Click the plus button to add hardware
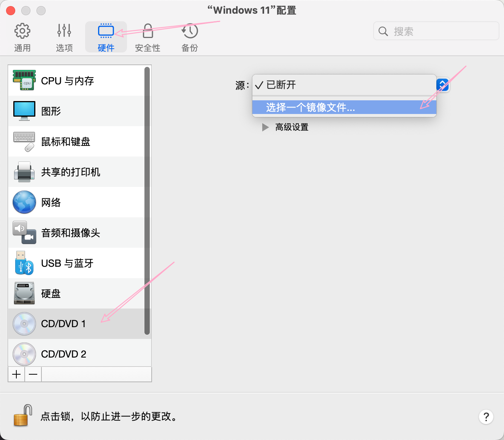The width and height of the screenshot is (504, 440). (x=16, y=374)
